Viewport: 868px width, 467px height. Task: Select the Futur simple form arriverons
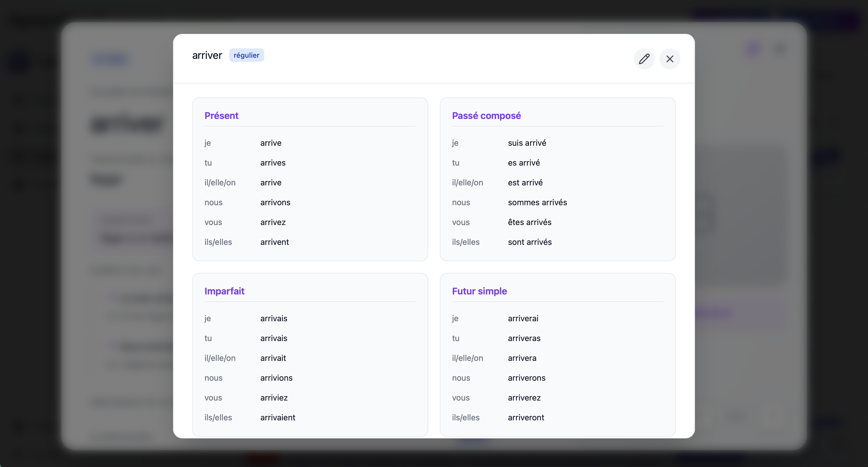tap(526, 378)
